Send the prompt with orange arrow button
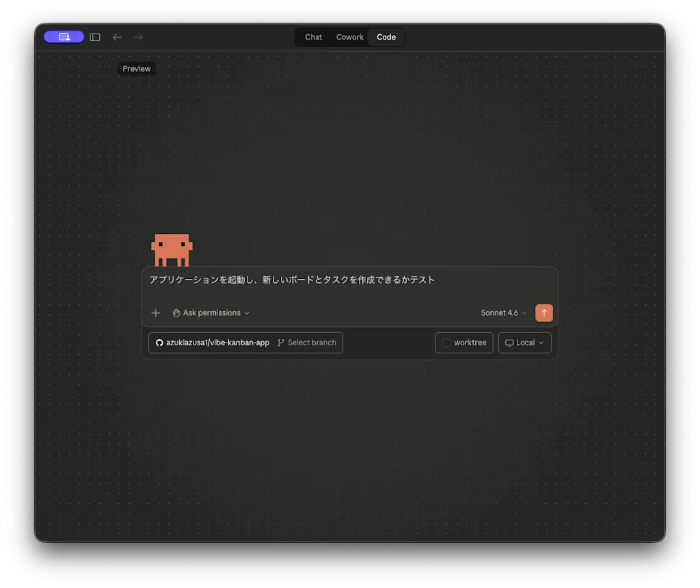 click(x=543, y=313)
